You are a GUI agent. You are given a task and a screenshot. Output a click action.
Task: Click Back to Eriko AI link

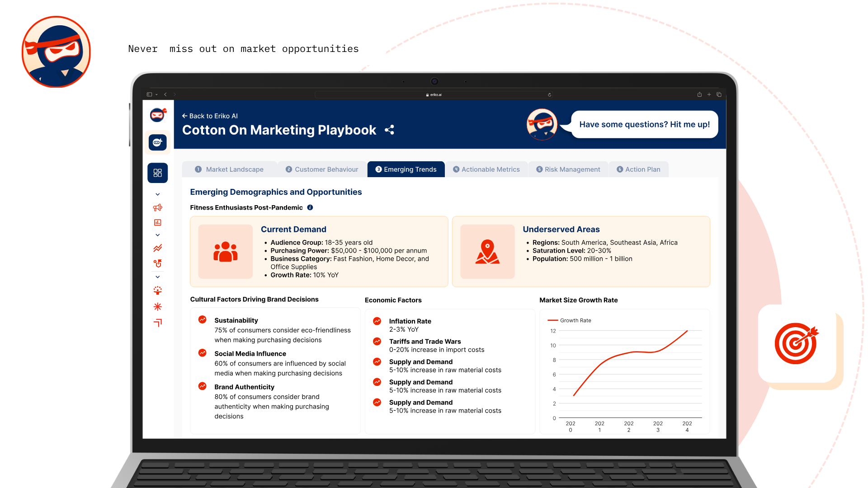click(x=210, y=116)
